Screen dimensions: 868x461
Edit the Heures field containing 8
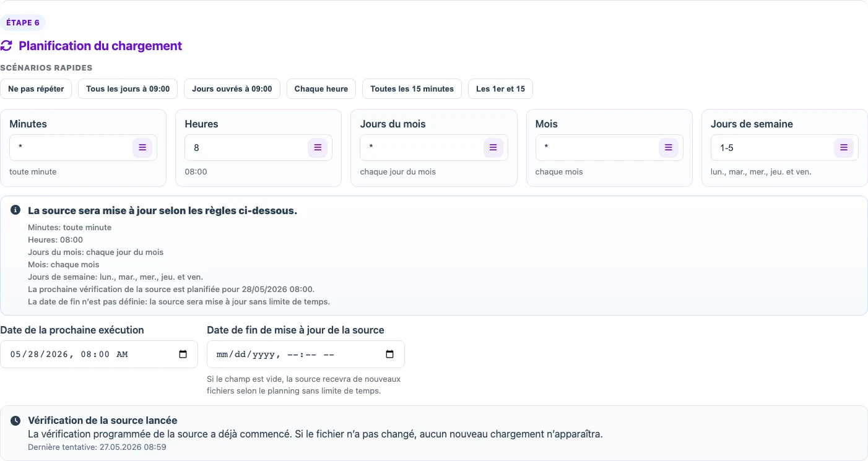pyautogui.click(x=258, y=148)
